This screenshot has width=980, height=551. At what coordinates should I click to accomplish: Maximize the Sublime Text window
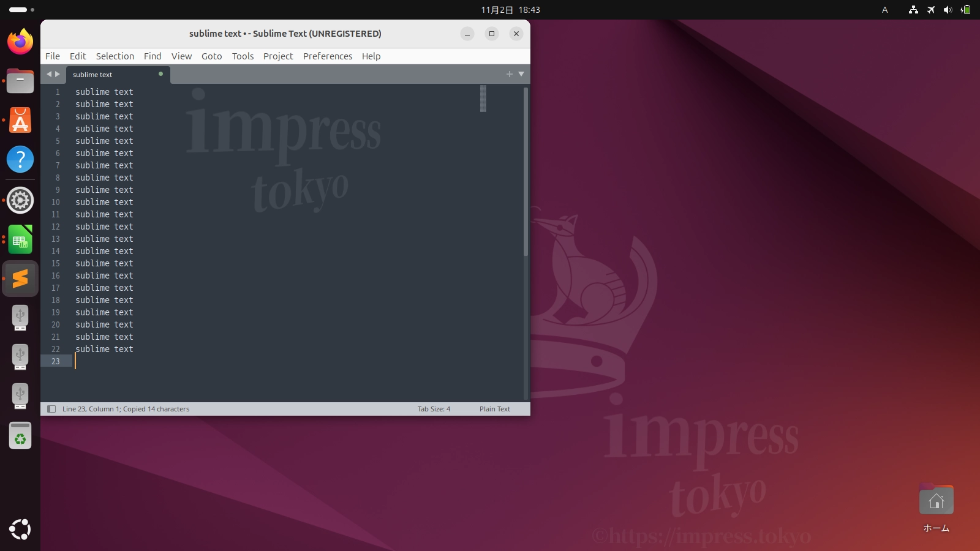(492, 34)
